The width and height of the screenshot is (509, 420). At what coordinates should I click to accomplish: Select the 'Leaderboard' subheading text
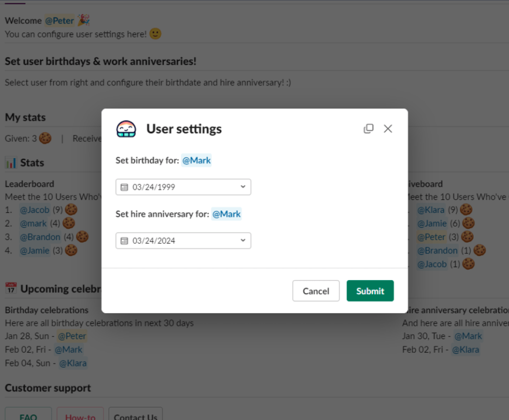30,184
